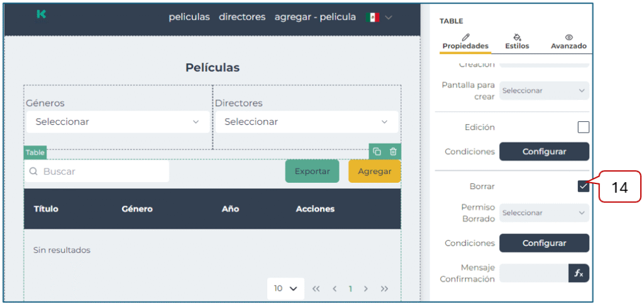Go to first page double-arrow icon
Image resolution: width=644 pixels, height=304 pixels.
tap(316, 289)
